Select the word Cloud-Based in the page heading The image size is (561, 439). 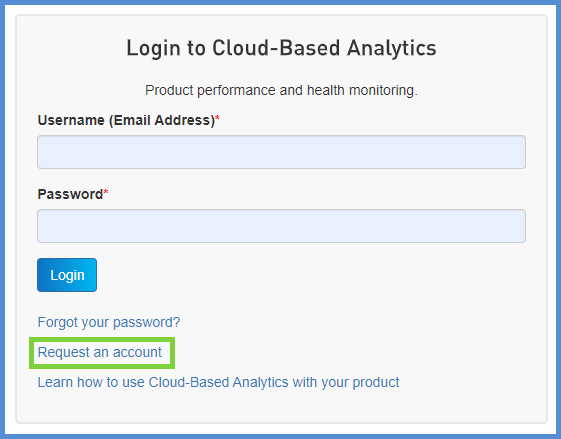click(276, 48)
